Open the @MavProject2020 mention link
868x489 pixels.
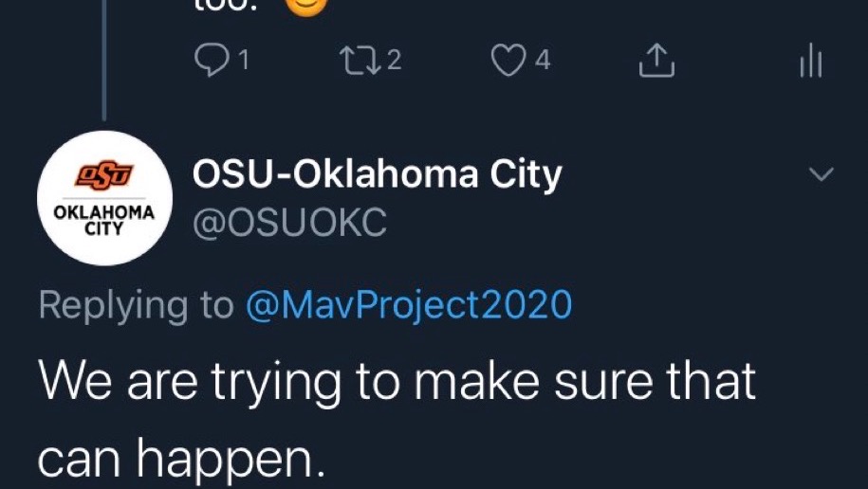[409, 305]
